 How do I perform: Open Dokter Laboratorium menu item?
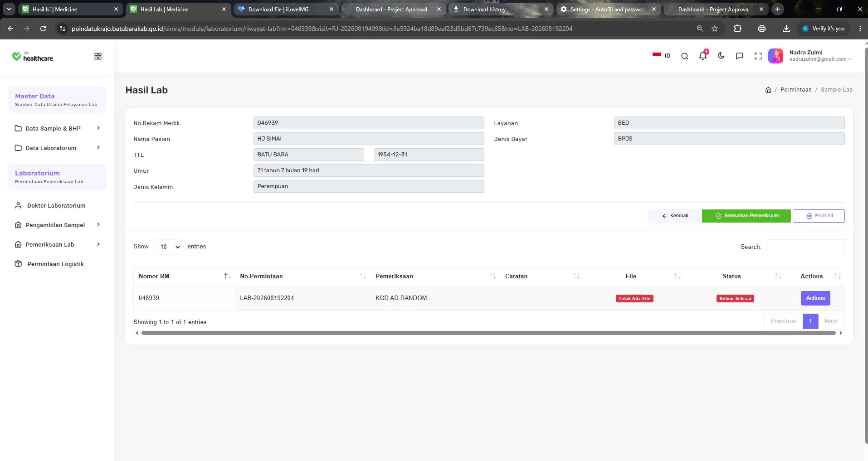point(57,205)
